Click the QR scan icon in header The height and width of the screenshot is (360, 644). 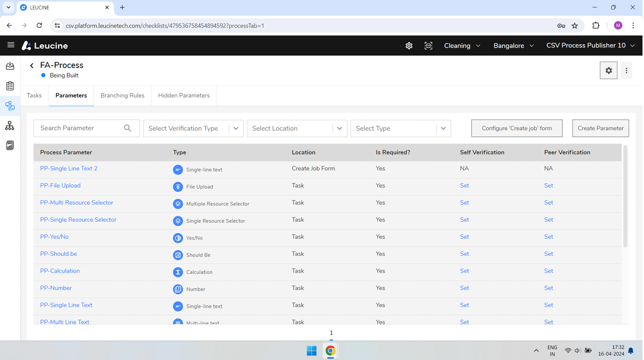428,46
